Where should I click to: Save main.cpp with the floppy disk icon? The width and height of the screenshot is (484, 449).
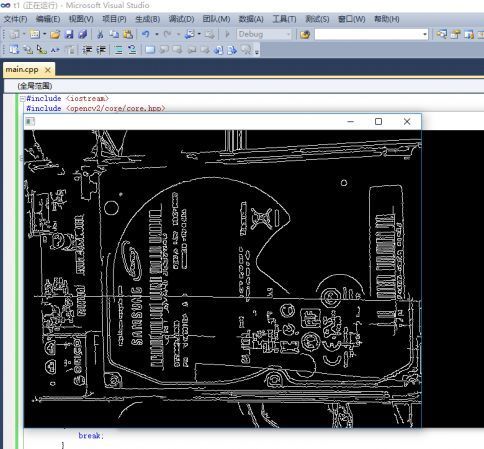[x=69, y=34]
